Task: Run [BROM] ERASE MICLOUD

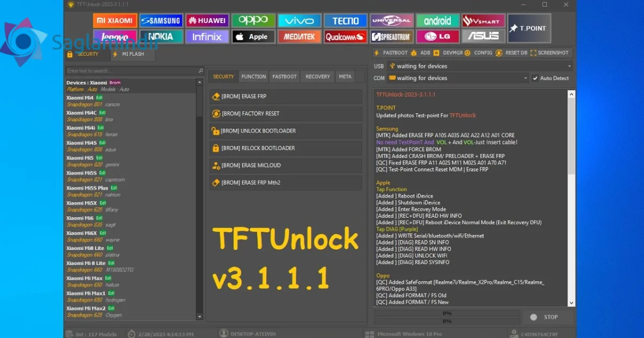Action: pos(286,165)
